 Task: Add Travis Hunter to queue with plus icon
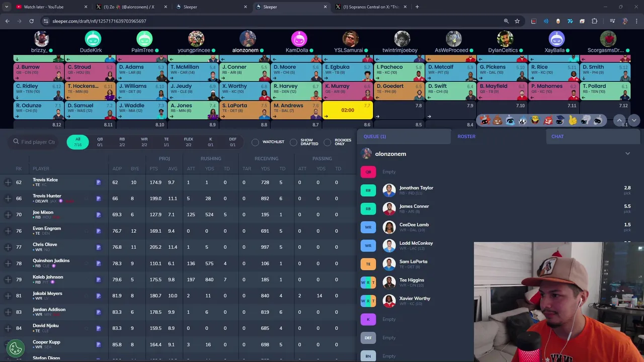[x=8, y=199]
